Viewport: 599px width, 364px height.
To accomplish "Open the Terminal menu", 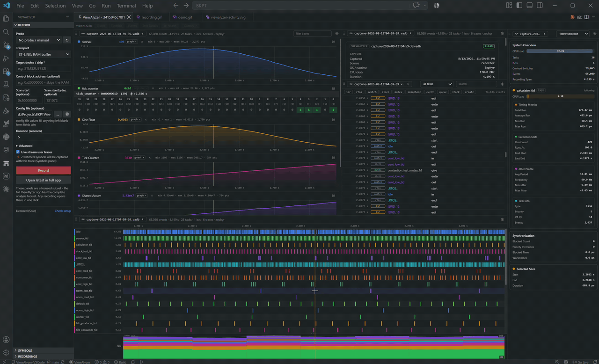I will tap(126, 6).
